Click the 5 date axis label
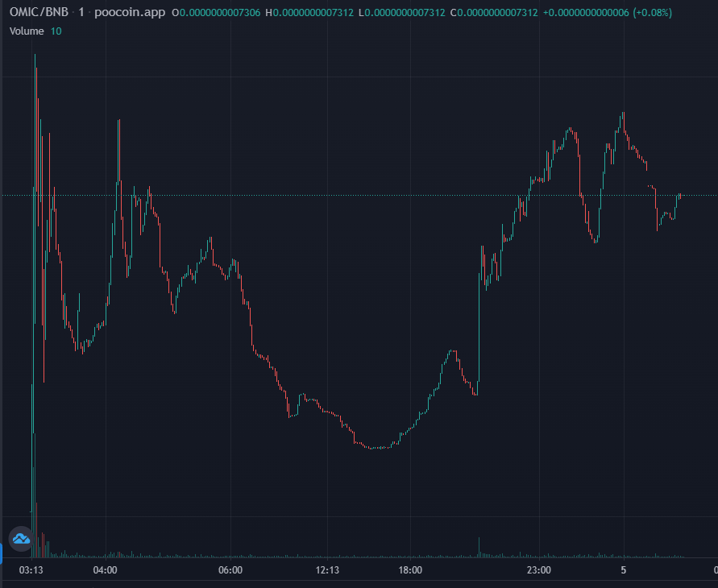This screenshot has width=718, height=588. 623,570
